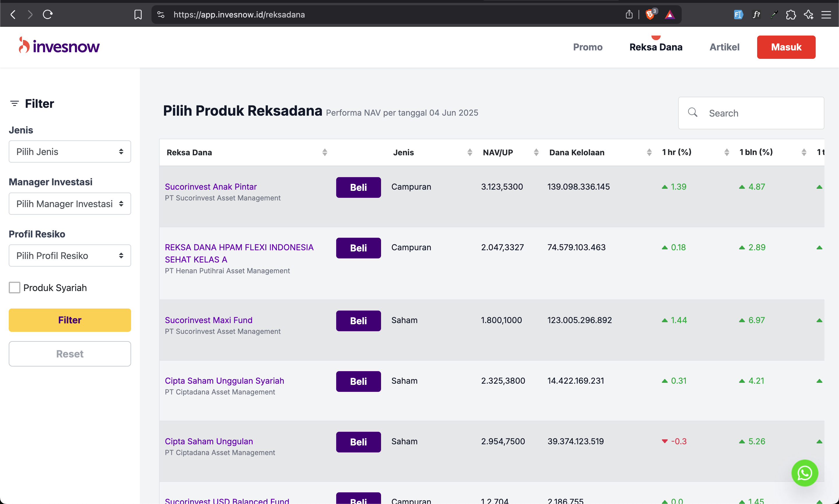Click Dana Kelolaan value 74.579.103.463
Viewport: 839px width, 504px height.
pos(576,247)
